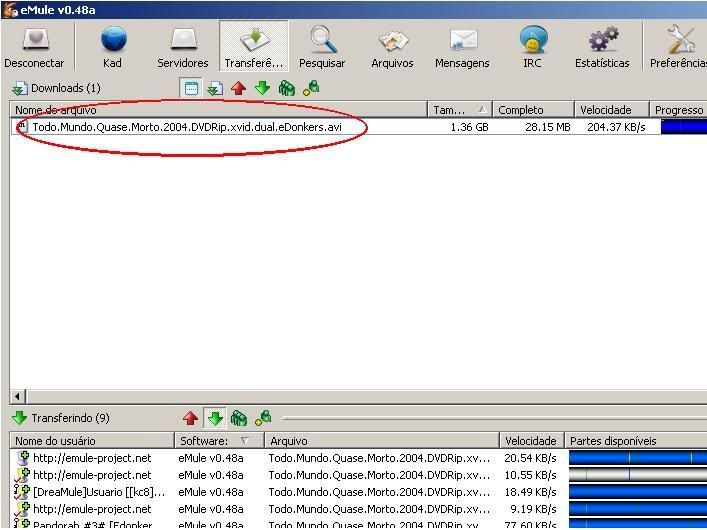The image size is (707, 530).
Task: Sort transfers by Arquivo column
Action: [382, 441]
